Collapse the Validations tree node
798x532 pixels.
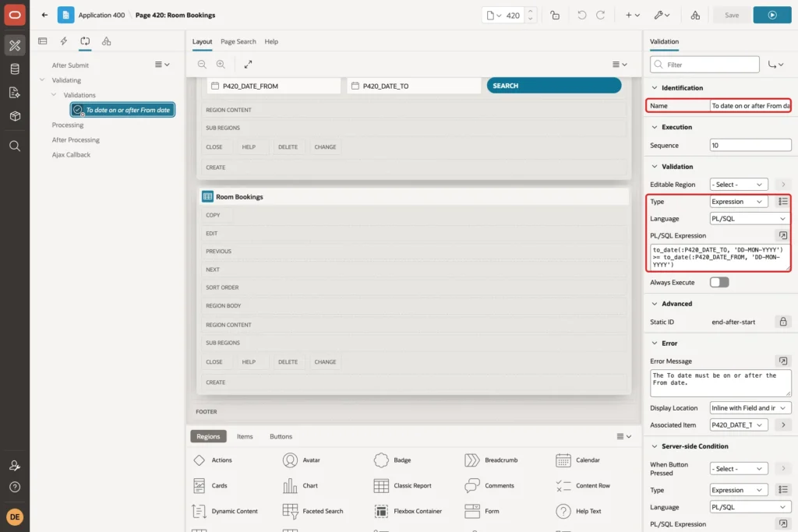pos(54,94)
